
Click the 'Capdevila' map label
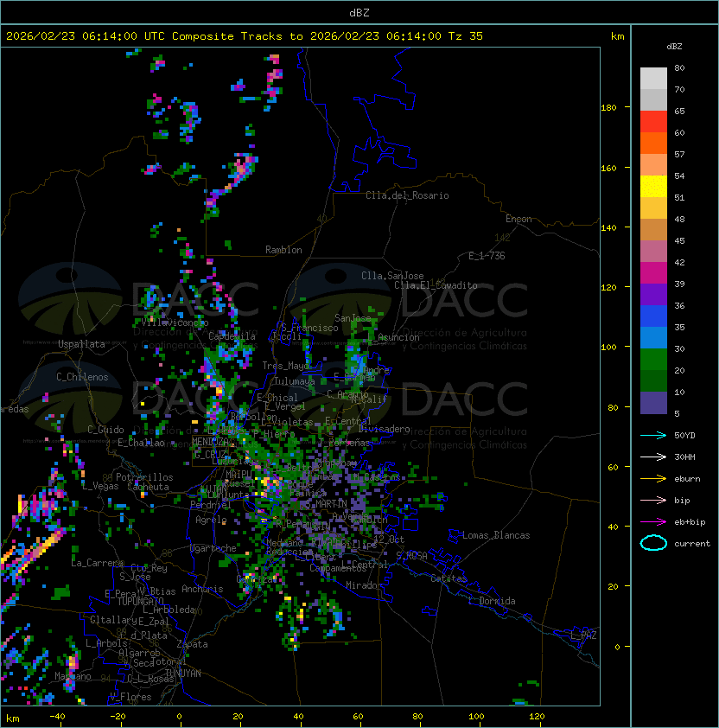[x=232, y=336]
